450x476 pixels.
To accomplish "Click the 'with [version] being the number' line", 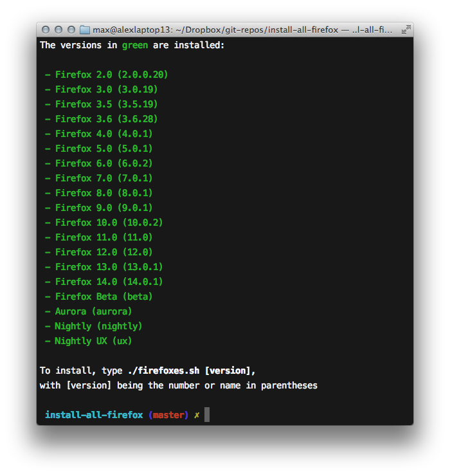I will pos(179,385).
